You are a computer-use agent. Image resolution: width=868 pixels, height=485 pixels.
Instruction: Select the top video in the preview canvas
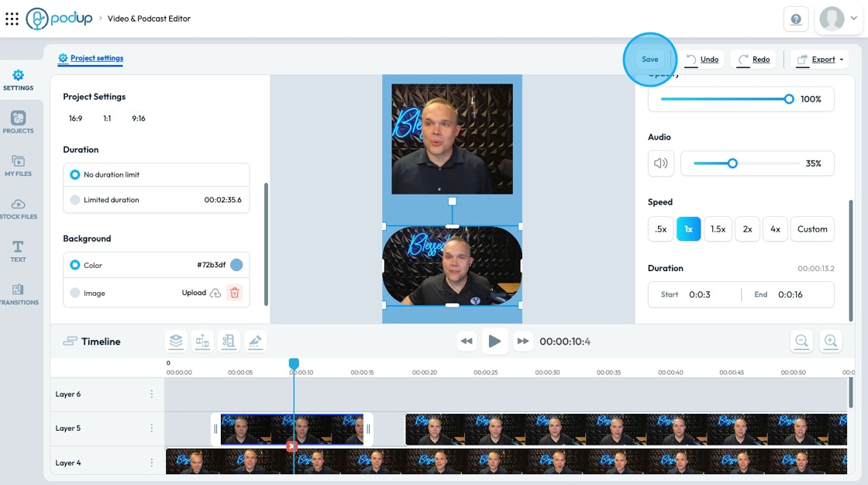pyautogui.click(x=453, y=139)
